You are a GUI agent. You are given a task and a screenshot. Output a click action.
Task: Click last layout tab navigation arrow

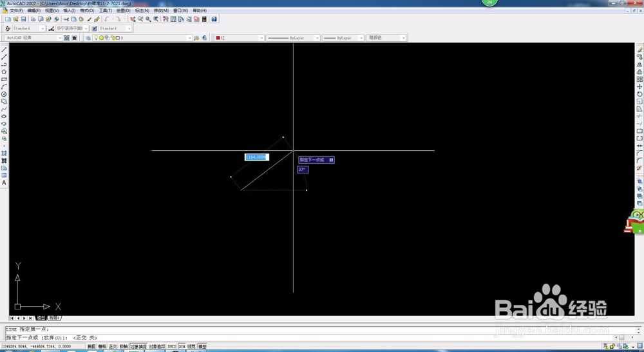pos(31,318)
